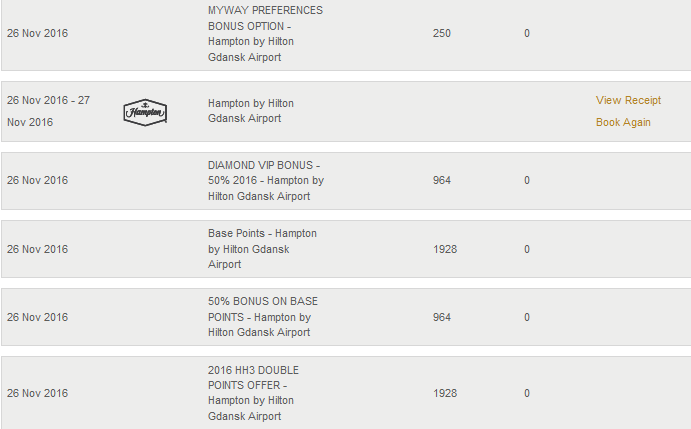The image size is (691, 429).
Task: Click the date in the MYWAY PREFERENCES row
Action: tap(37, 34)
